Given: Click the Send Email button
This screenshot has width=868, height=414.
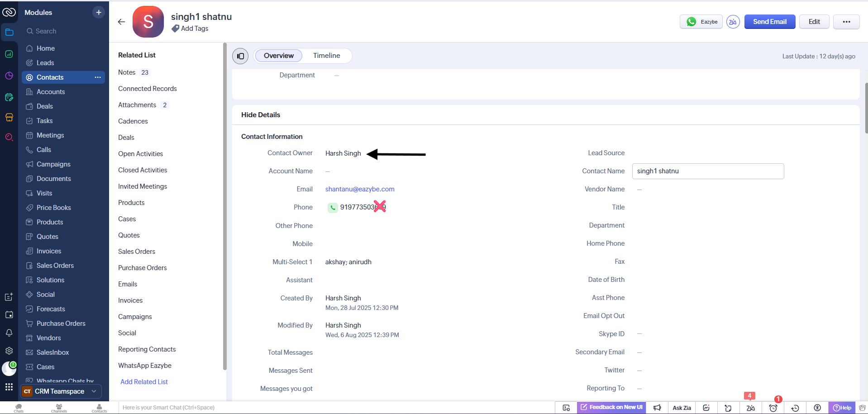Looking at the screenshot, I should tap(769, 21).
